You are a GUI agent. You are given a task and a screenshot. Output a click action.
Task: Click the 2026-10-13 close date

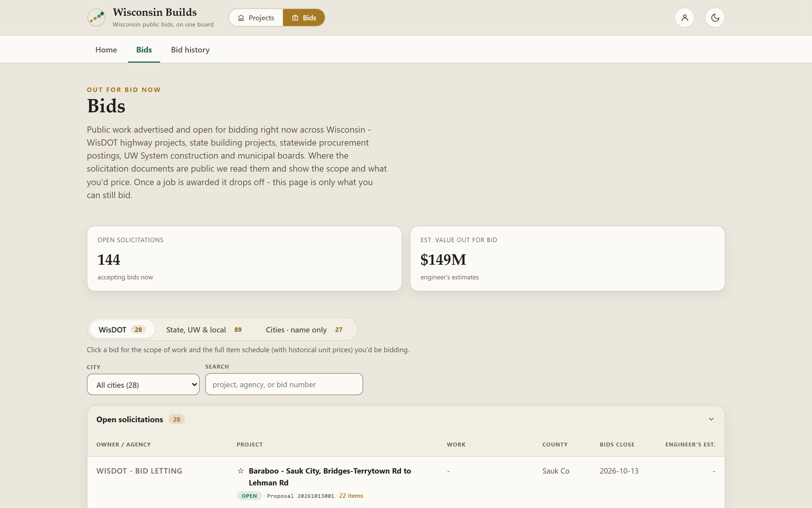[x=619, y=471]
